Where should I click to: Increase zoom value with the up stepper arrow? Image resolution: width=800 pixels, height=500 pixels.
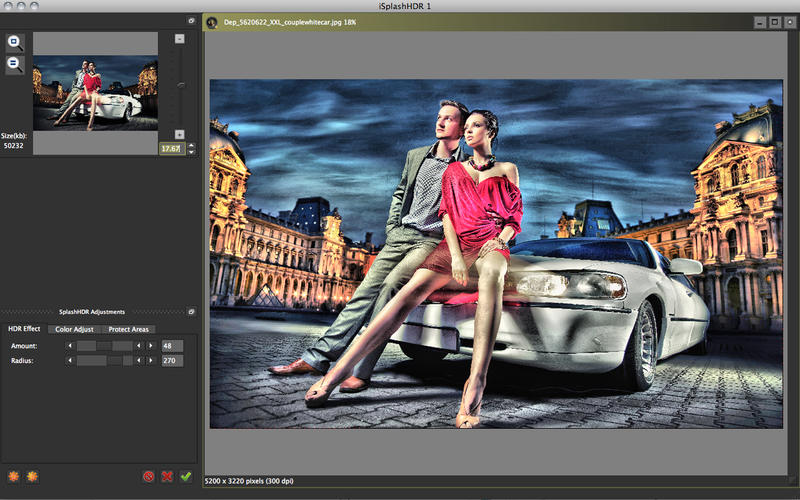click(191, 145)
